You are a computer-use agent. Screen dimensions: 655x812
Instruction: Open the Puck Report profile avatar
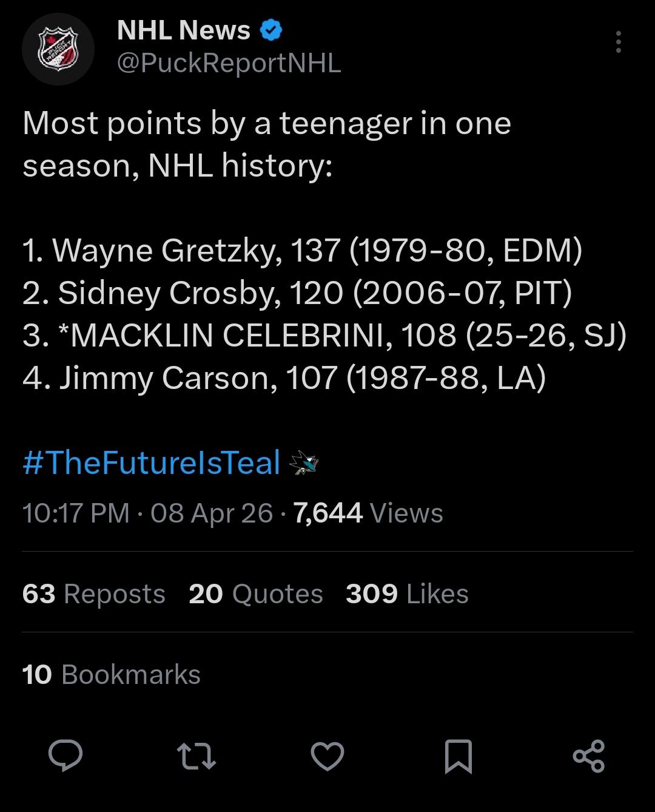click(x=58, y=49)
